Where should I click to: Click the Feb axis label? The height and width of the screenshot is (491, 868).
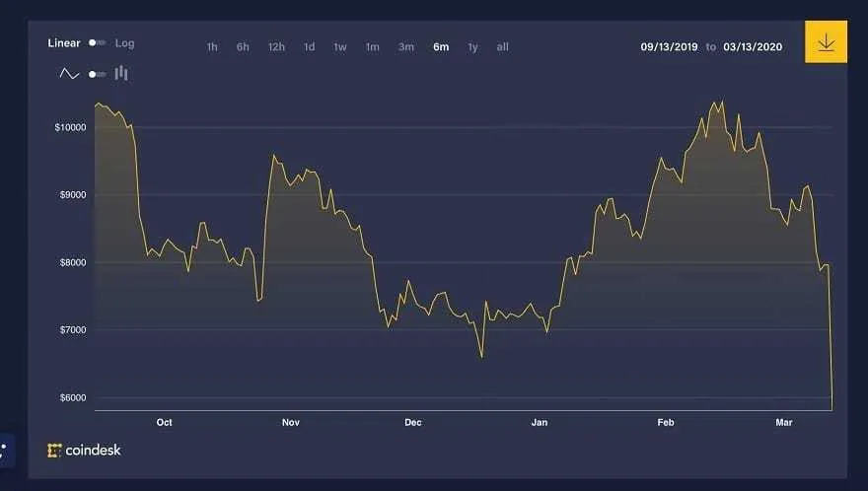point(666,422)
